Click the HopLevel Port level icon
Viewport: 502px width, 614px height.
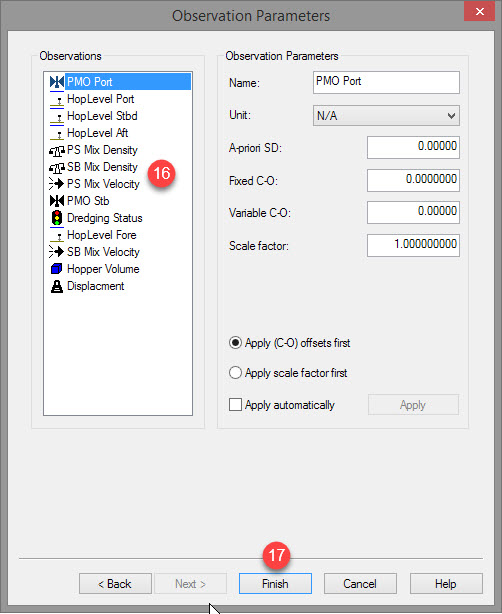(x=57, y=99)
